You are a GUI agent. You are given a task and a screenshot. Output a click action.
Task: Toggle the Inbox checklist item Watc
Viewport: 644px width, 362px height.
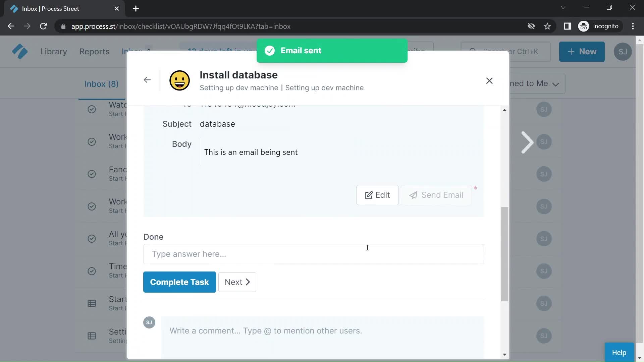click(92, 109)
